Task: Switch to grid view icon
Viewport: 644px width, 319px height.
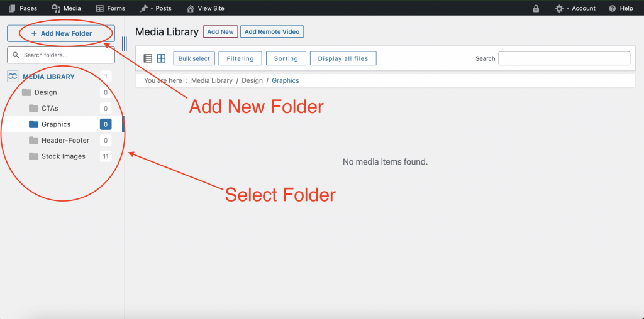Action: tap(161, 58)
